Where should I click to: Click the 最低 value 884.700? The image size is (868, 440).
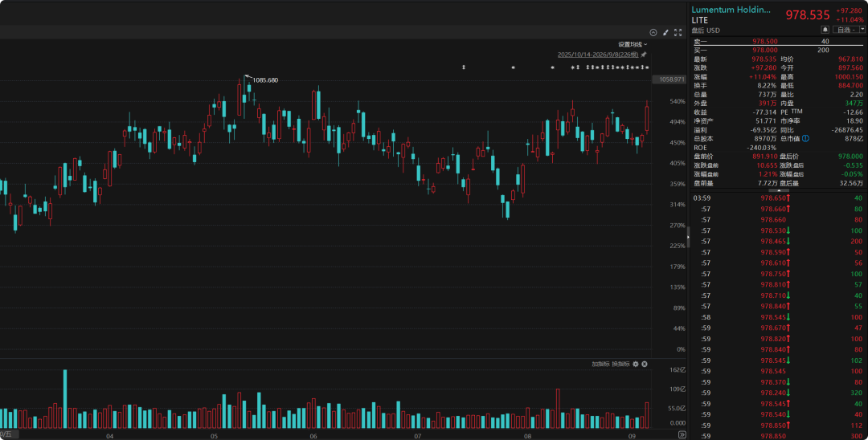point(850,86)
